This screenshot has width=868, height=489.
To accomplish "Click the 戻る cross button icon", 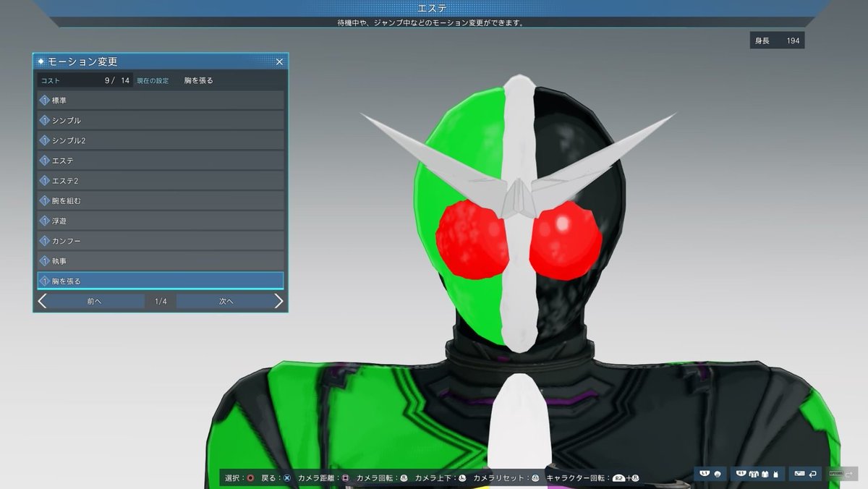I will point(287,478).
